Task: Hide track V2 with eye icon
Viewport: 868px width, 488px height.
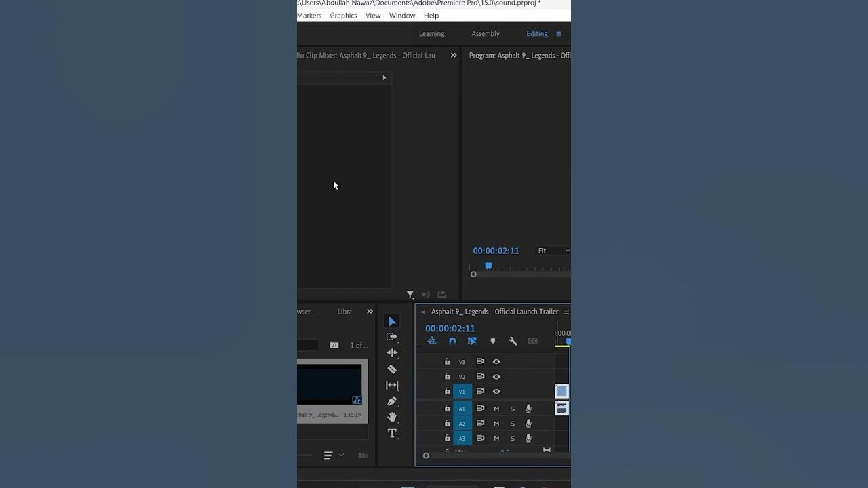Action: coord(496,377)
